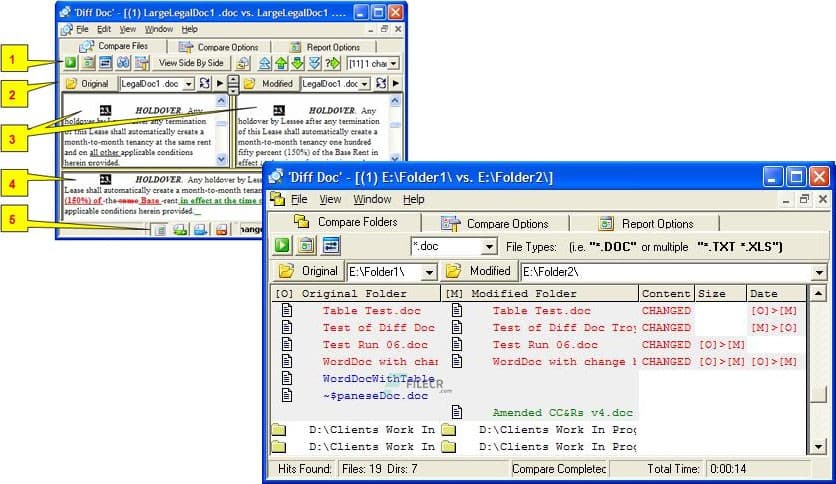
Task: Click the folder list scrollbar up arrow
Action: point(818,294)
